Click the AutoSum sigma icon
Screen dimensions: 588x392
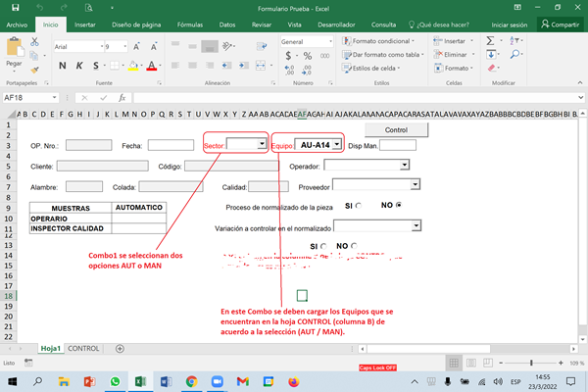coord(491,41)
